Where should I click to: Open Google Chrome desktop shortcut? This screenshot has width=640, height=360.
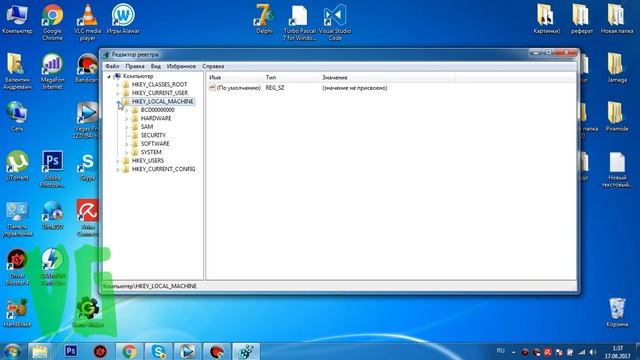click(x=52, y=22)
